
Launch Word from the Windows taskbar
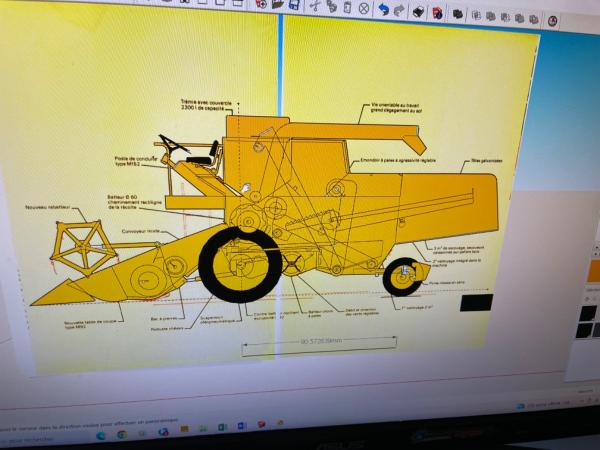tap(242, 427)
